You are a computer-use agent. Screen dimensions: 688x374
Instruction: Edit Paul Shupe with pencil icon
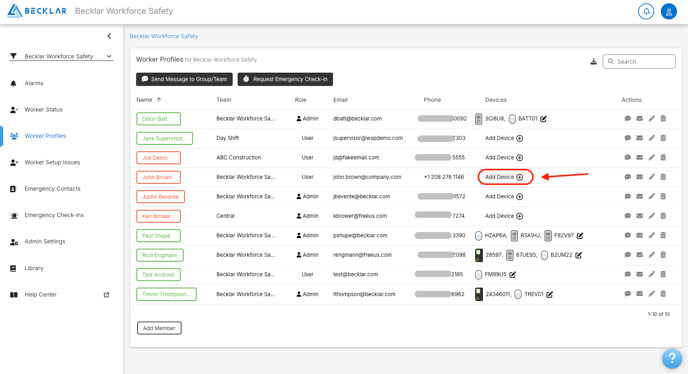[x=652, y=235]
